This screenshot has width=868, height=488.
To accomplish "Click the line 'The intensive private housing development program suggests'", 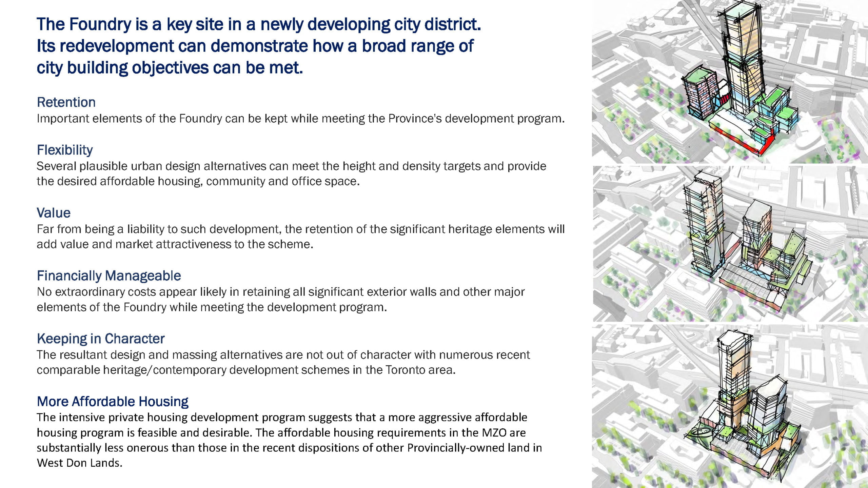I will pyautogui.click(x=282, y=418).
